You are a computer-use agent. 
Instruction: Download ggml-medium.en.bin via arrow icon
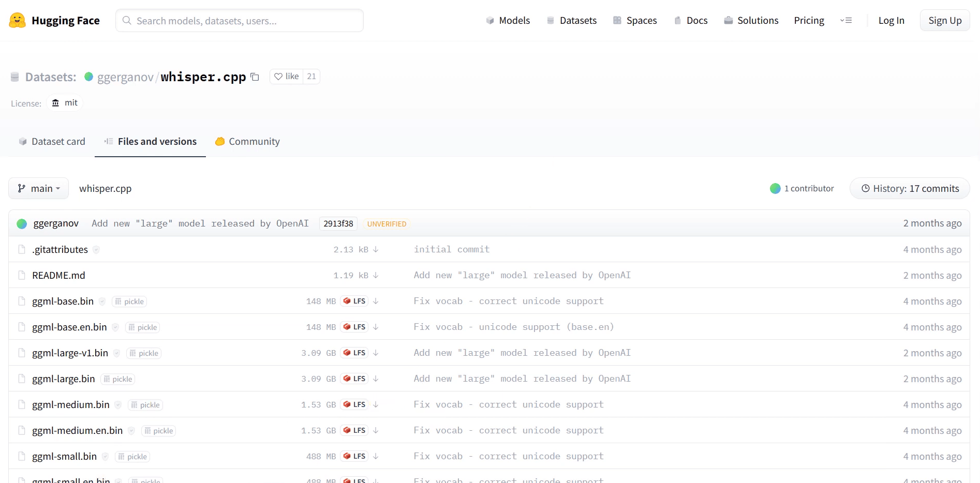[x=376, y=430]
